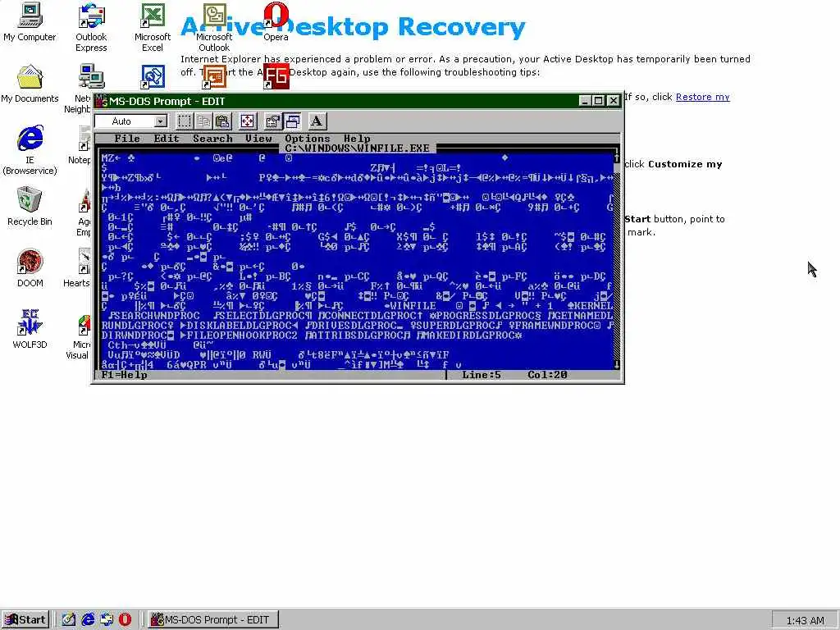Image resolution: width=840 pixels, height=630 pixels.
Task: Open the Search menu in EDIT
Action: [x=212, y=138]
